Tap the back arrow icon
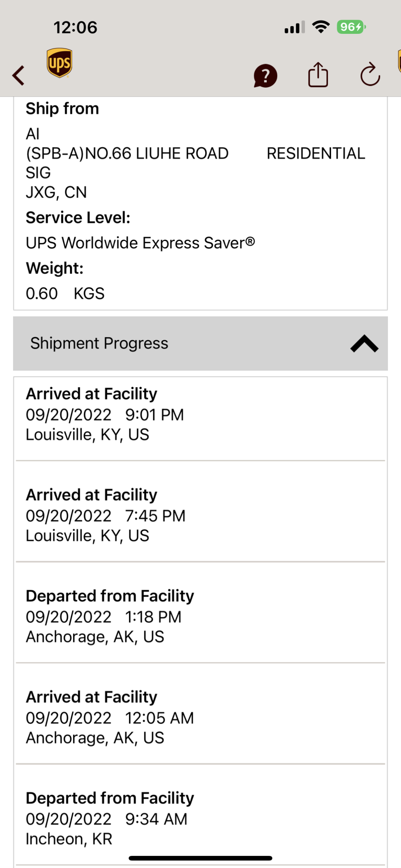Screen dimensions: 401x868 (x=18, y=76)
